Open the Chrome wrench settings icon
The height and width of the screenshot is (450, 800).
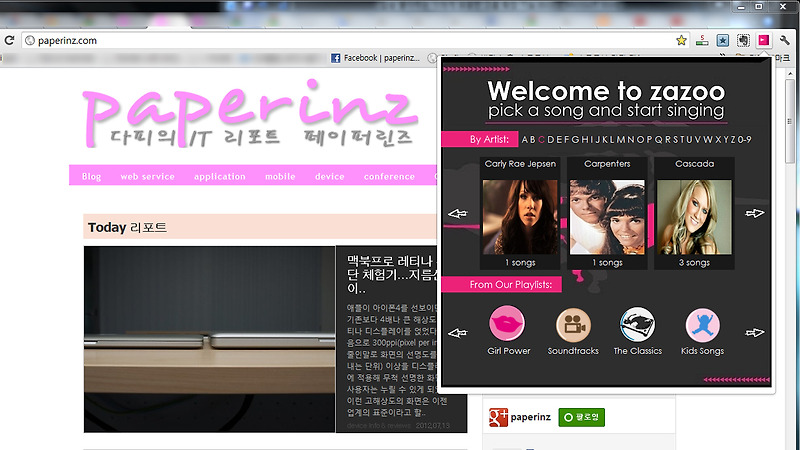tap(785, 40)
